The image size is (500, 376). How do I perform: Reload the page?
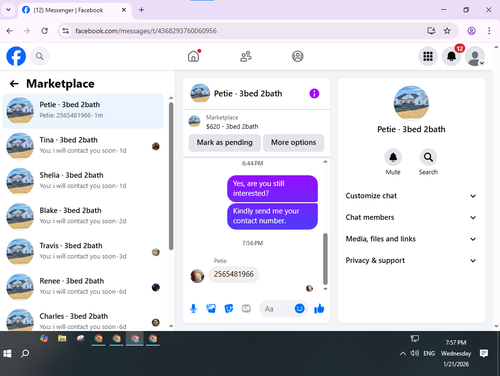tap(44, 31)
